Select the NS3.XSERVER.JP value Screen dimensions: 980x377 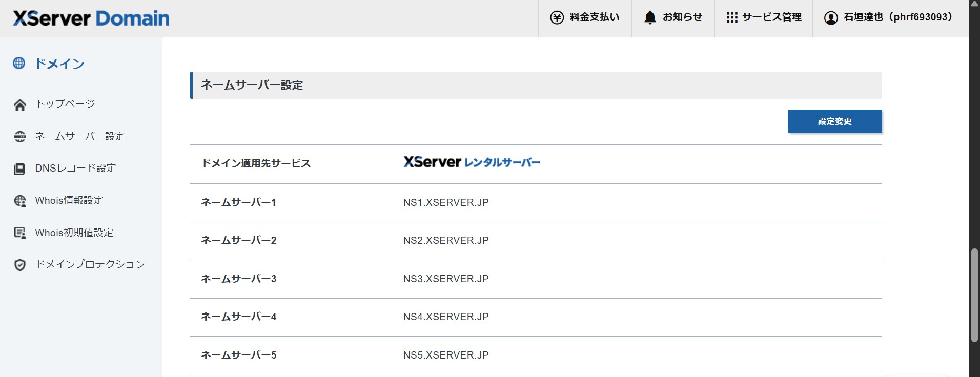pyautogui.click(x=446, y=279)
